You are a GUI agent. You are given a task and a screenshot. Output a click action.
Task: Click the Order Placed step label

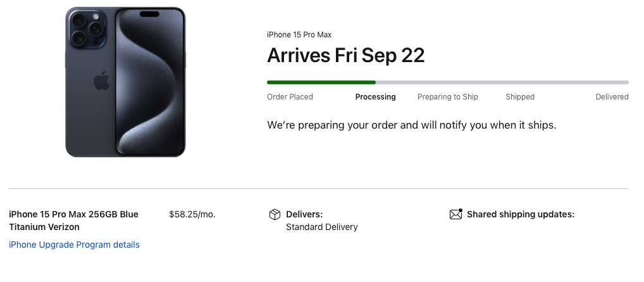(290, 97)
